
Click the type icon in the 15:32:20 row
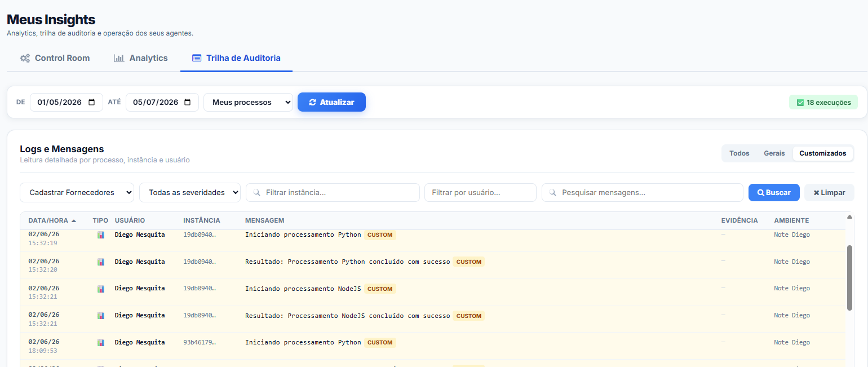click(x=101, y=262)
